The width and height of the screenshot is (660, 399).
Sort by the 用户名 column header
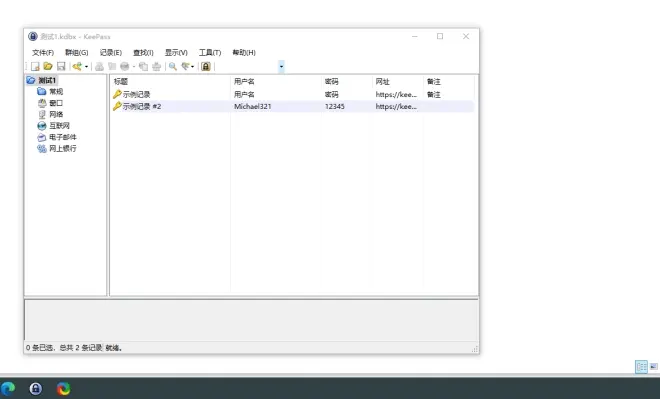[x=276, y=81]
